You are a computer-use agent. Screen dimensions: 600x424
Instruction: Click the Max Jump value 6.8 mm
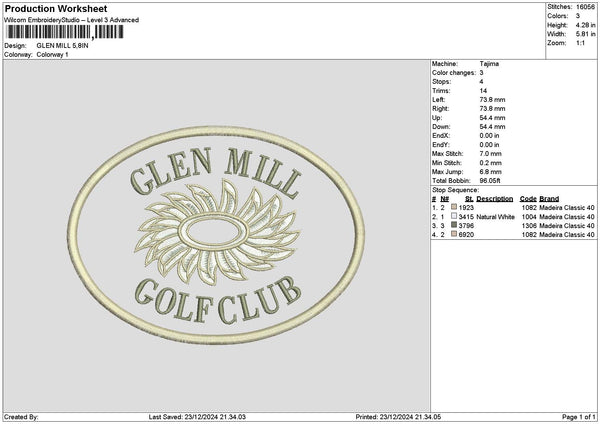[x=491, y=172]
